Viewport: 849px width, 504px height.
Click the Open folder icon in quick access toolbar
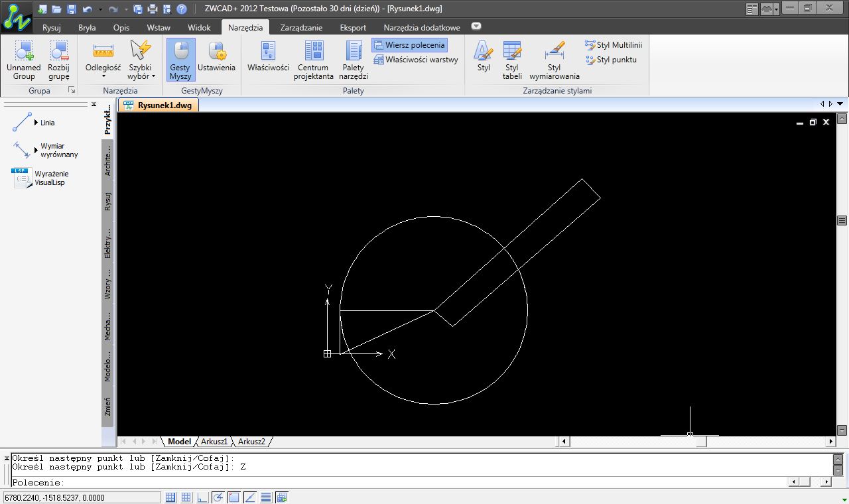click(x=56, y=9)
